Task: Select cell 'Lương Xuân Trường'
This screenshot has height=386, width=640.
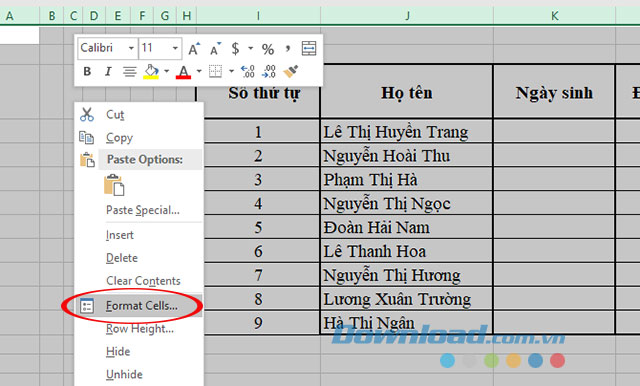Action: (407, 299)
